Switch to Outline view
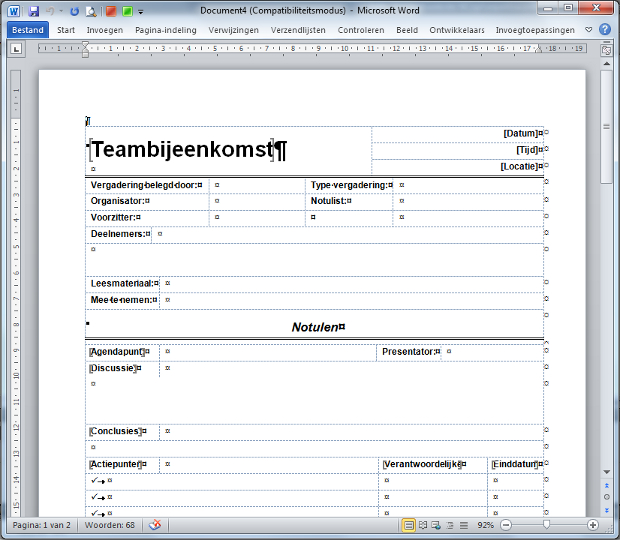Screen dimensions: 620x540 click(450, 525)
